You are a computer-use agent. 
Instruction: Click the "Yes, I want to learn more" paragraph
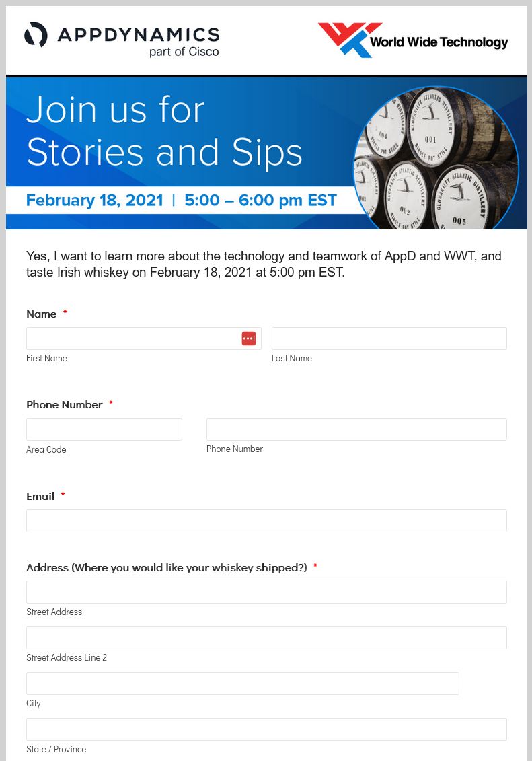tap(264, 264)
